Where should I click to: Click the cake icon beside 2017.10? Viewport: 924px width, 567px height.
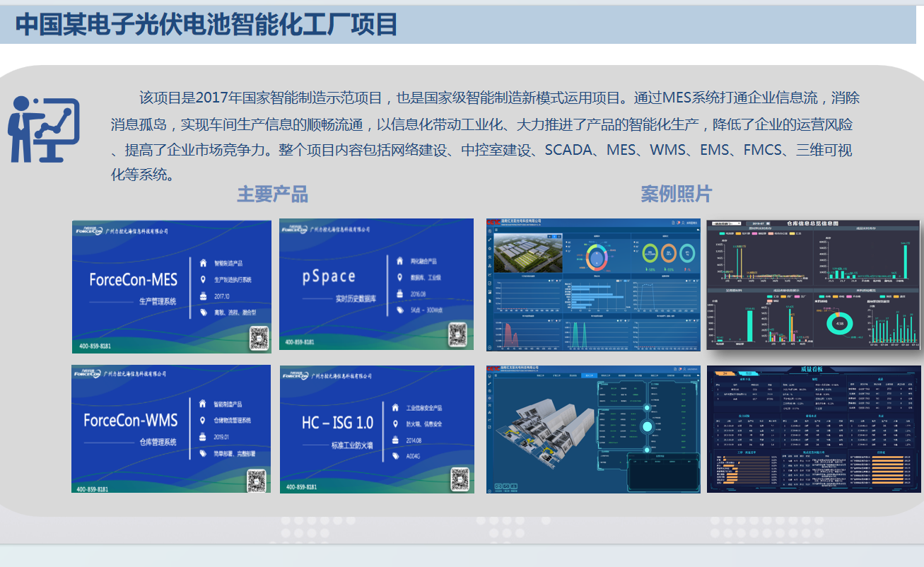[x=204, y=295]
